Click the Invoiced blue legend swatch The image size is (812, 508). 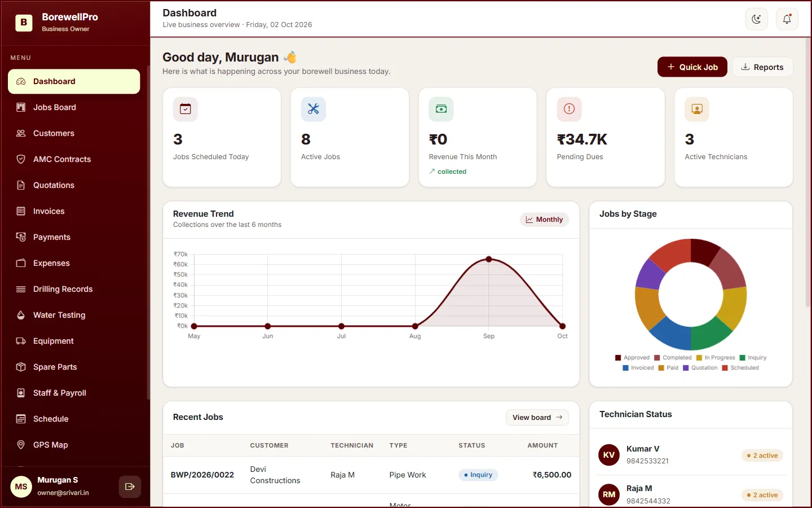pos(625,368)
